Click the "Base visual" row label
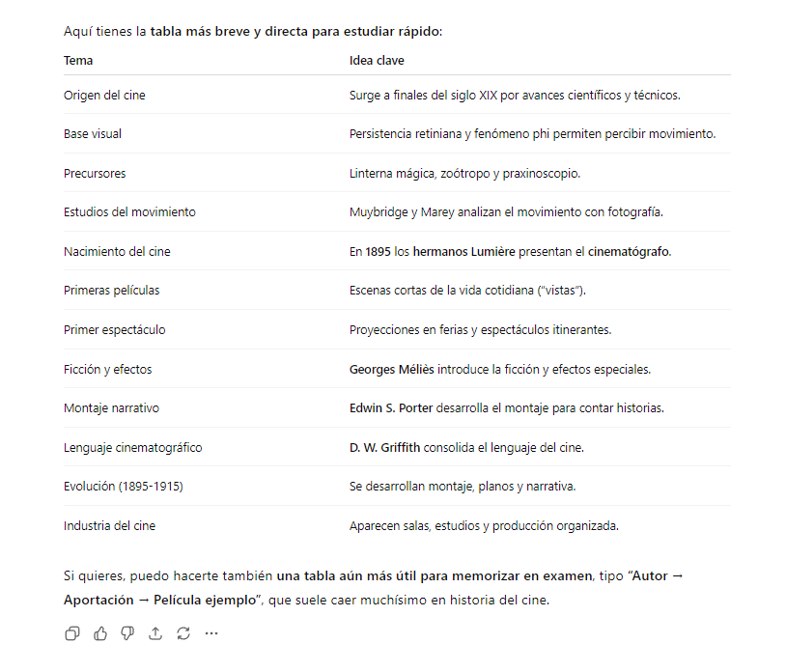This screenshot has height=672, width=786. (x=93, y=134)
